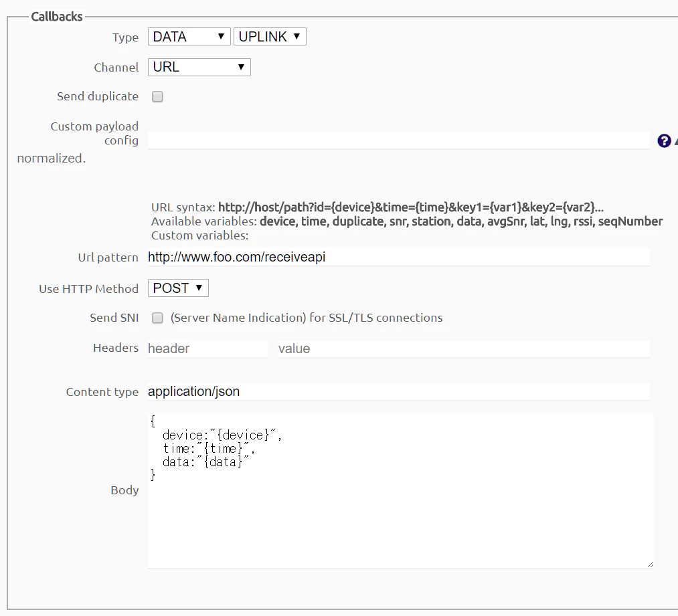Enable the Send SNI checkbox
The width and height of the screenshot is (678, 616).
click(157, 318)
